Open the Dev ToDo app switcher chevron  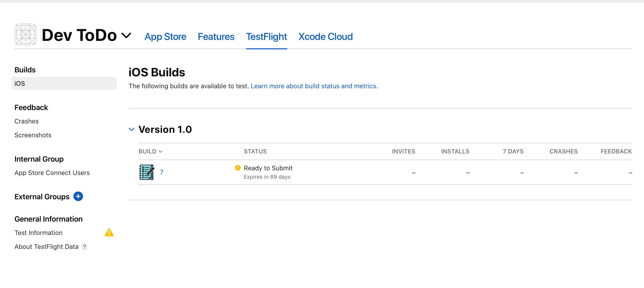[x=126, y=35]
